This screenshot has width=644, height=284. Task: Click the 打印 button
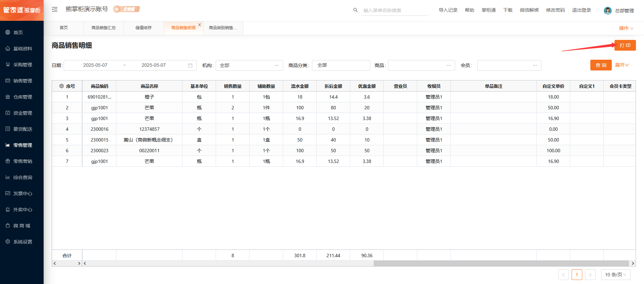pos(625,45)
